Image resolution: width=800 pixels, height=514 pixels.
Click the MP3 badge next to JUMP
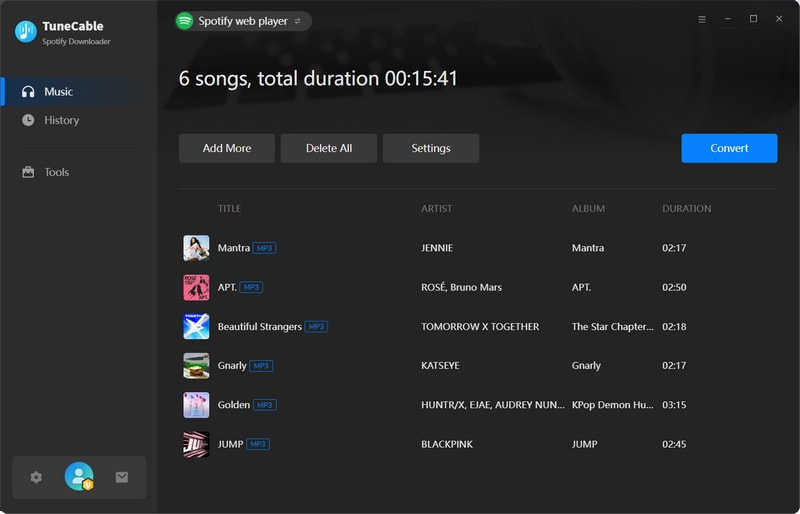click(258, 444)
